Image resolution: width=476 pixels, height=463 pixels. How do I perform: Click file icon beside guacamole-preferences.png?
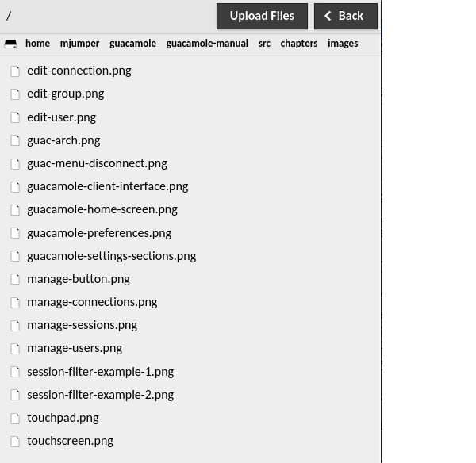point(15,233)
